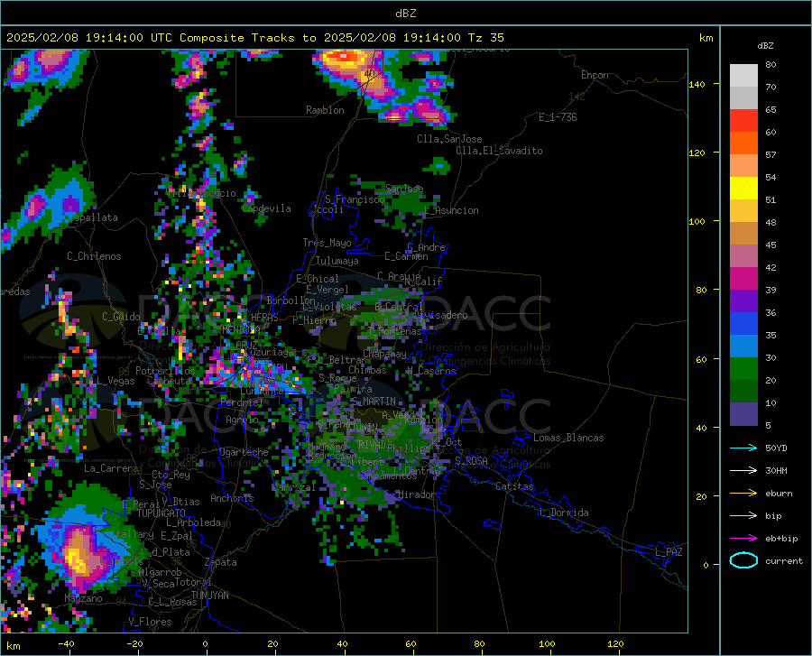Select the 57 dBZ salmon color swatch
Viewport: 812px width, 656px height.
743,166
